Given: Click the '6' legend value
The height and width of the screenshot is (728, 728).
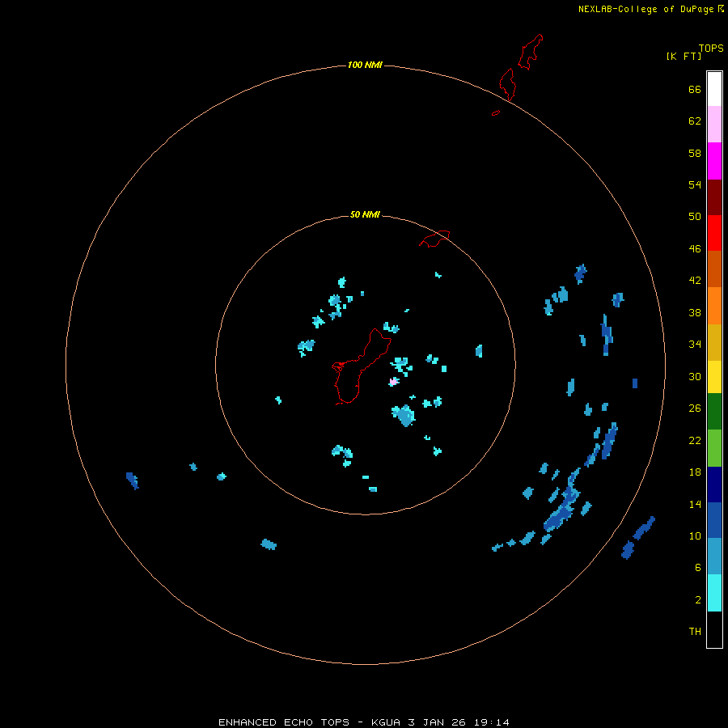Looking at the screenshot, I should click(698, 568).
